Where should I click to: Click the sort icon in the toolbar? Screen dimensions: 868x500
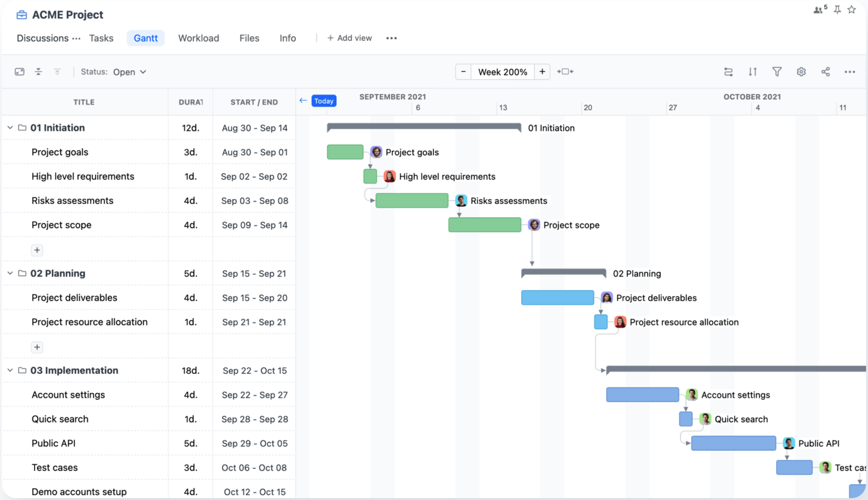(x=752, y=71)
